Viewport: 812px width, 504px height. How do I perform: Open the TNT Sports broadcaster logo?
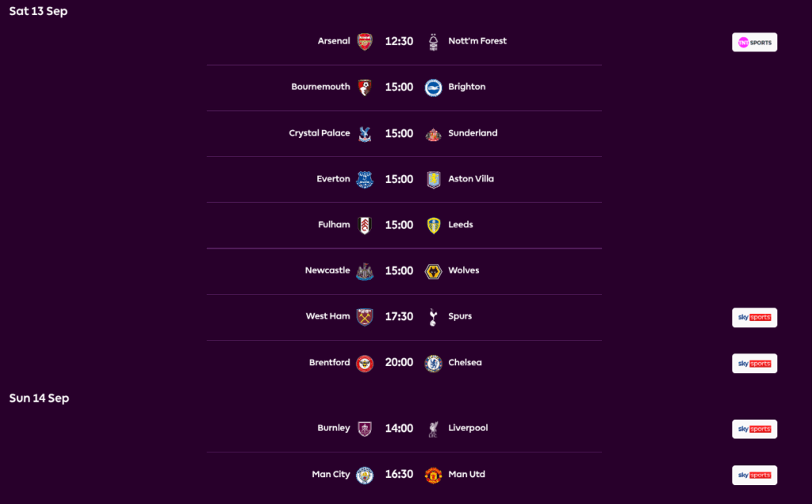[x=754, y=42]
